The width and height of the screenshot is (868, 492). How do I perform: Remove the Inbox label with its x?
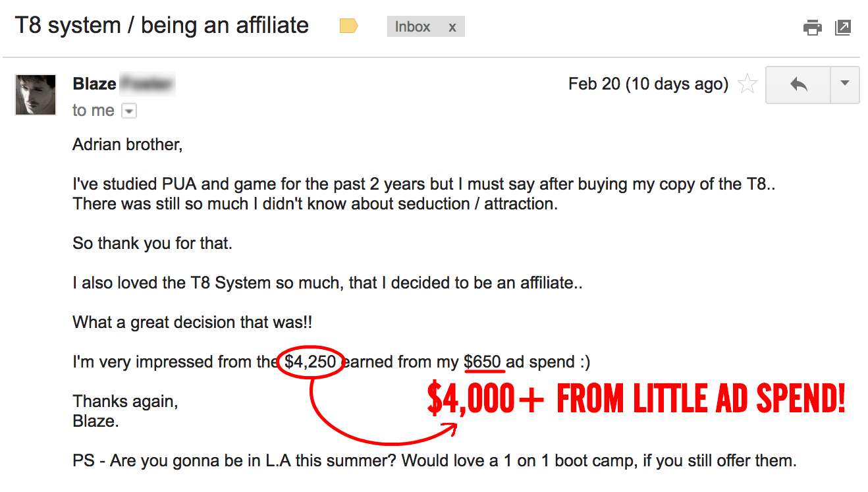coord(452,27)
